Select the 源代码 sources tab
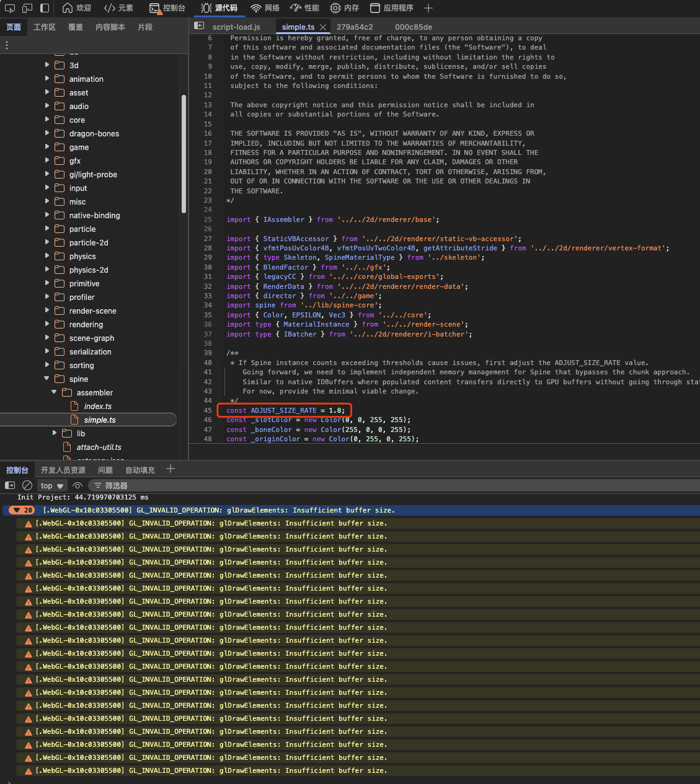The height and width of the screenshot is (784, 700). coord(219,8)
